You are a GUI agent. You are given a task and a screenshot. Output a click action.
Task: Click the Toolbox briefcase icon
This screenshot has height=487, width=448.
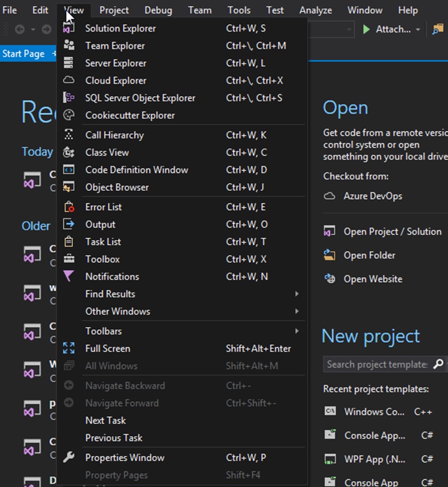tap(69, 259)
